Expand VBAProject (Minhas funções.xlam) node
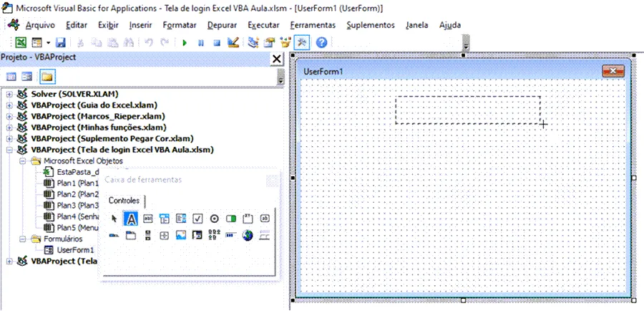This screenshot has height=311, width=644. click(9, 128)
